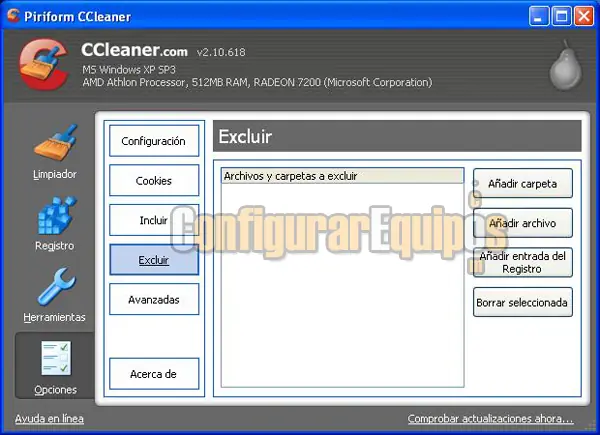Image resolution: width=600 pixels, height=435 pixels.
Task: Click the Archivos y carpetas a excluir header
Action: (x=342, y=176)
